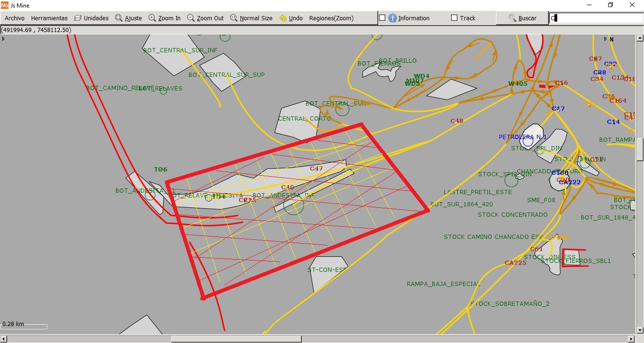This screenshot has width=644, height=343.
Task: Click the vertical scrollbar thumb at right
Action: pyautogui.click(x=640, y=148)
